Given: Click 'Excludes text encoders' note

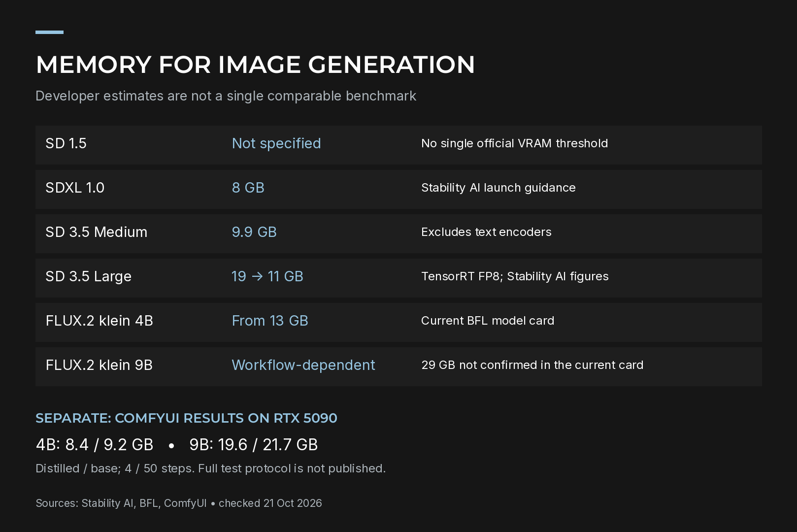Looking at the screenshot, I should pos(486,232).
